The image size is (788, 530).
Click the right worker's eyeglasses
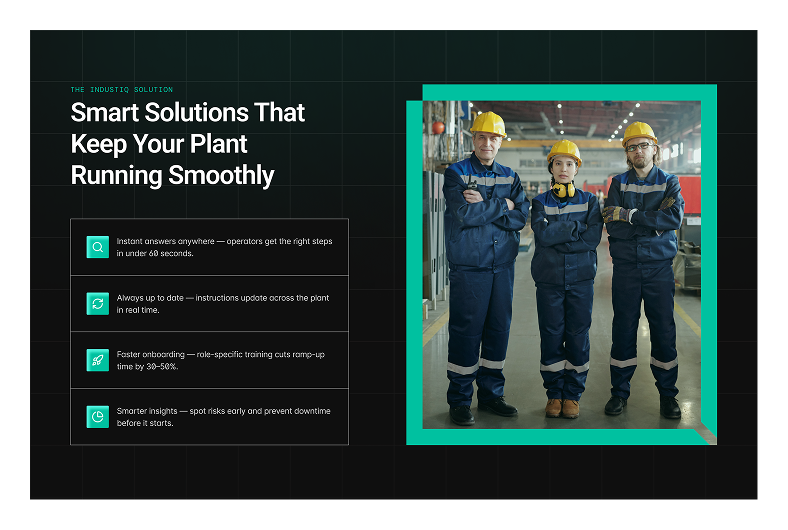tap(639, 147)
